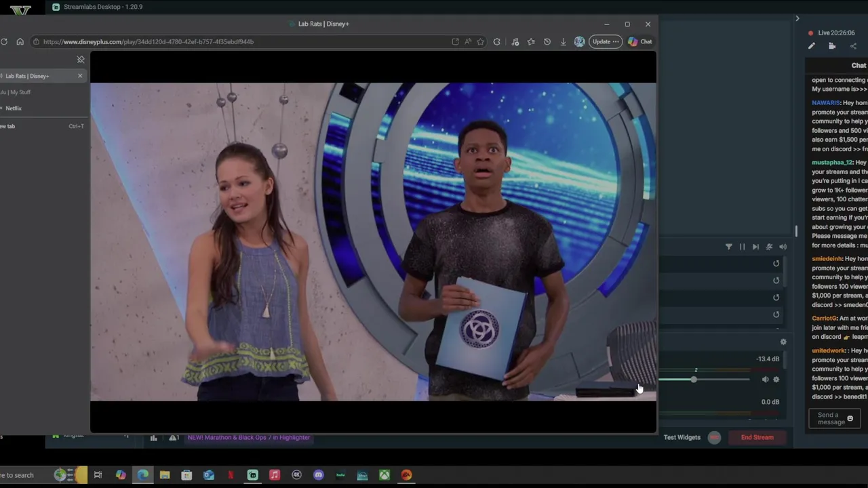Click the warning notification icon in footer
Viewport: 868px width, 488px height.
174,438
